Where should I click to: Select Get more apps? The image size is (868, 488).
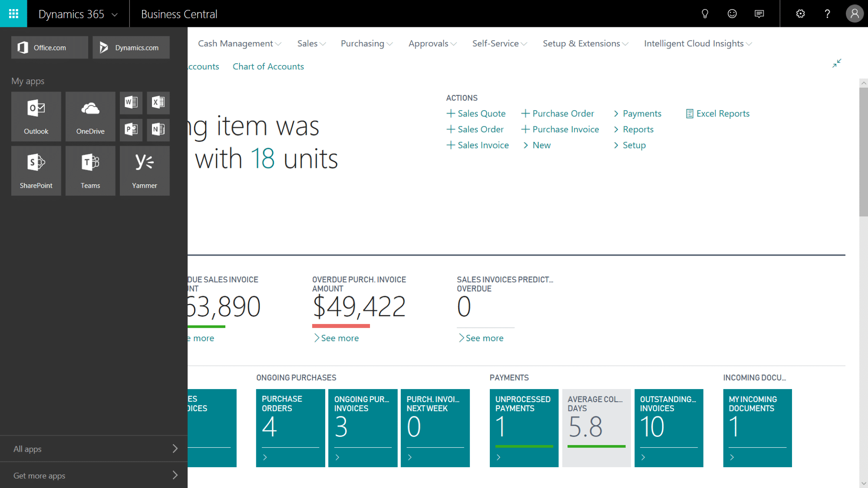coord(39,475)
